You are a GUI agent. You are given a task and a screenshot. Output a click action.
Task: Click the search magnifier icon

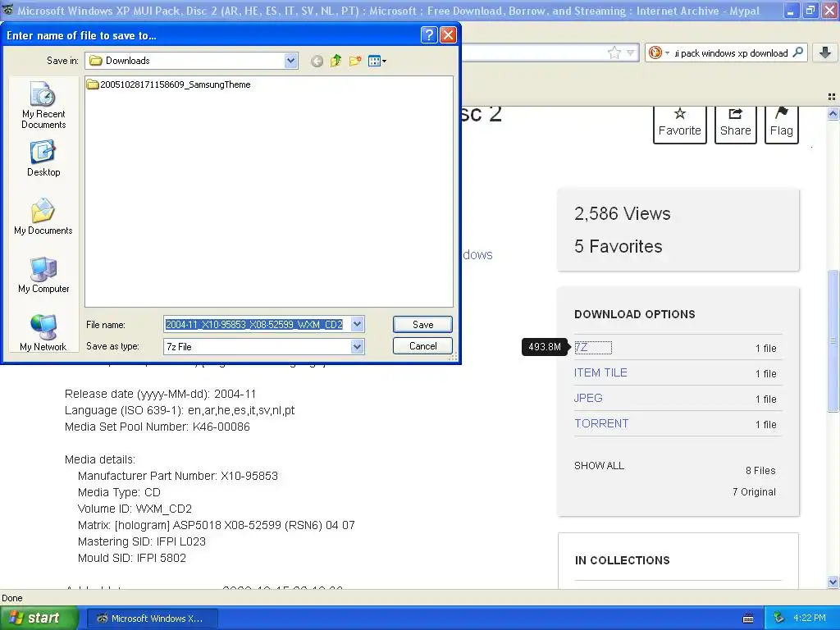pos(797,52)
